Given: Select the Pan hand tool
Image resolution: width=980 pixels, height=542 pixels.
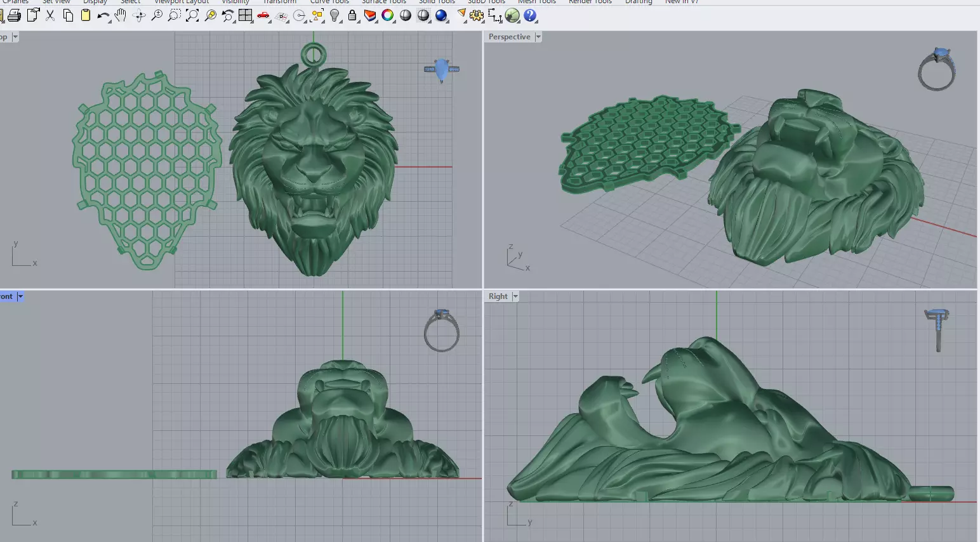Looking at the screenshot, I should click(x=121, y=16).
